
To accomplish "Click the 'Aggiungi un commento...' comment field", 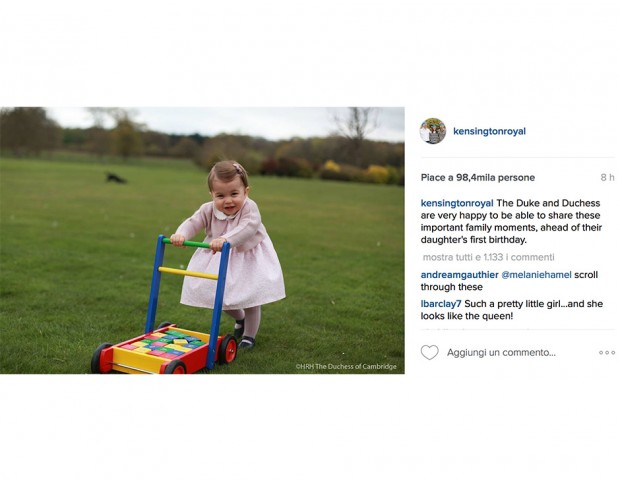I will tap(501, 352).
